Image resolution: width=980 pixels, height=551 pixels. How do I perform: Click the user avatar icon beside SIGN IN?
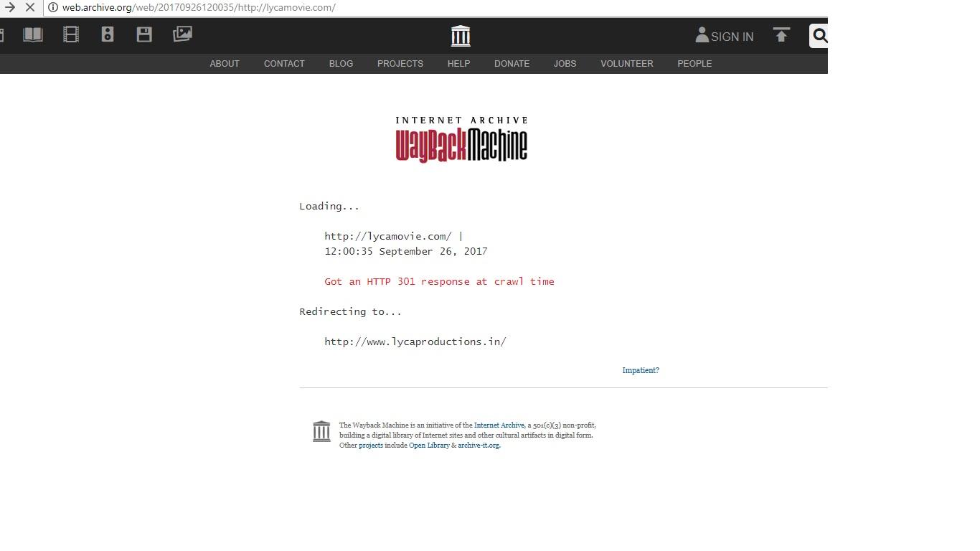tap(702, 35)
